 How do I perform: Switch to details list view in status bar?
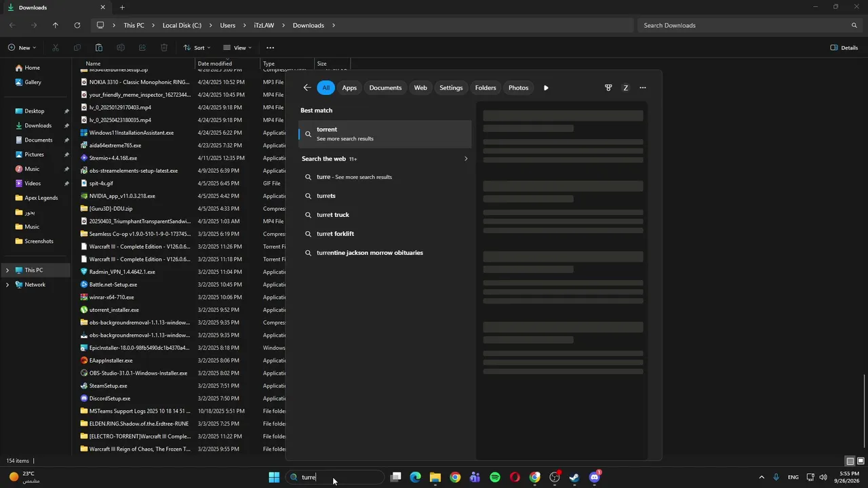[850, 461]
